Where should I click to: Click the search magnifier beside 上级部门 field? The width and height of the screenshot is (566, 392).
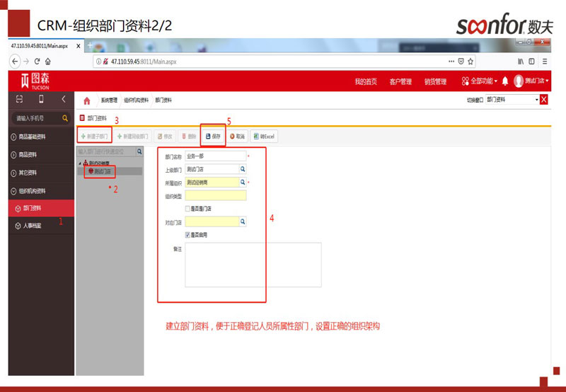(x=242, y=170)
